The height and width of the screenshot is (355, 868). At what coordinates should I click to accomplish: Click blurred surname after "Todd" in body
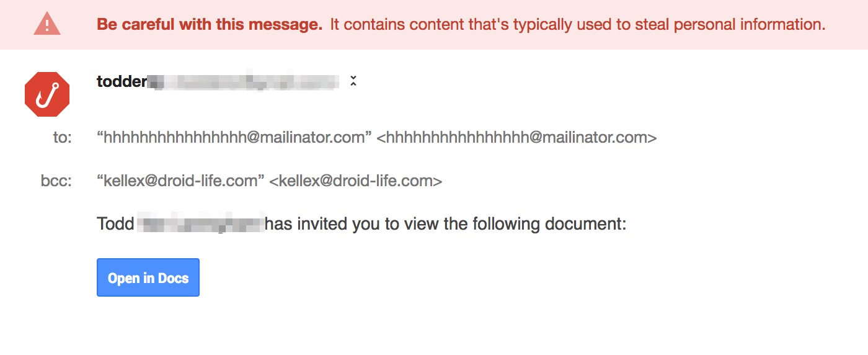coord(200,223)
